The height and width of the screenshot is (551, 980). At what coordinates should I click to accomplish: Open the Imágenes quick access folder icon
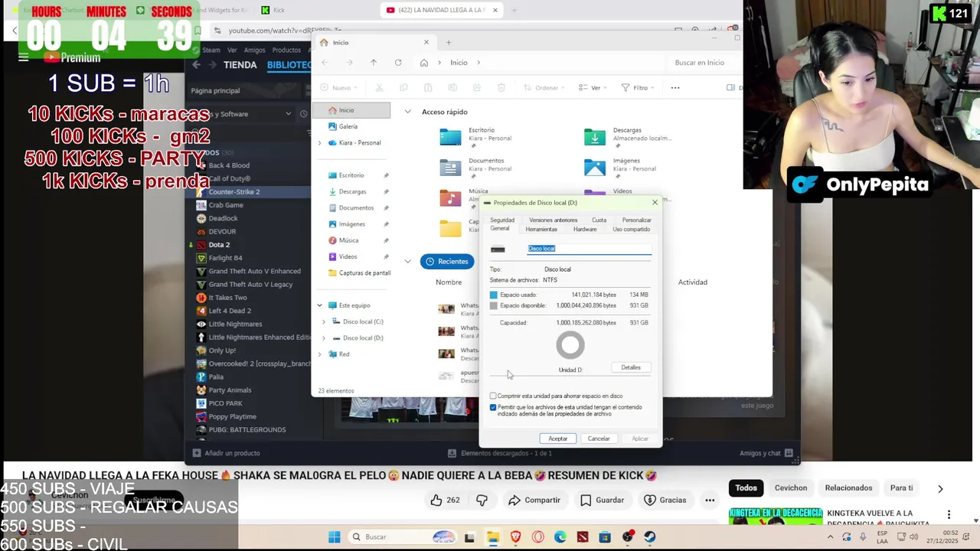click(595, 167)
